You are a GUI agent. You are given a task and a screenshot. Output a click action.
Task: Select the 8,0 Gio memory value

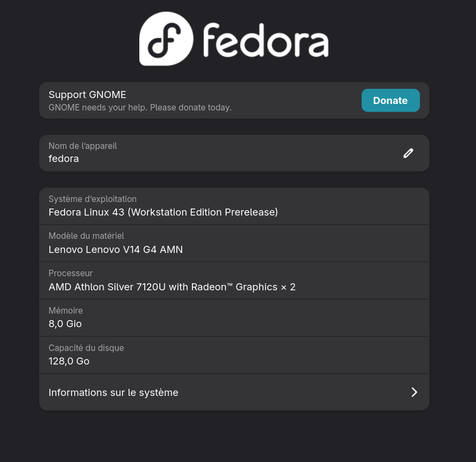[x=65, y=324]
